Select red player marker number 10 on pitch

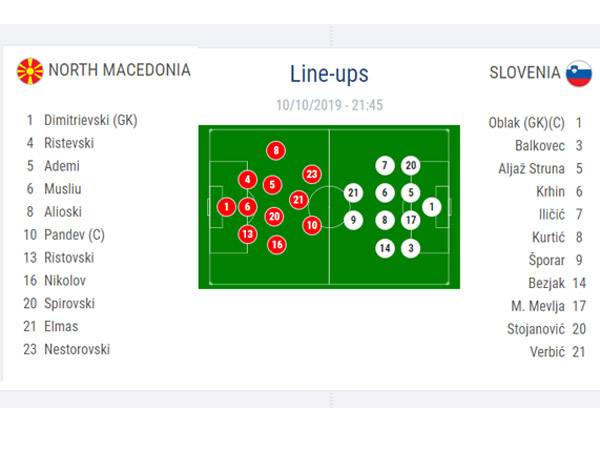pyautogui.click(x=311, y=225)
